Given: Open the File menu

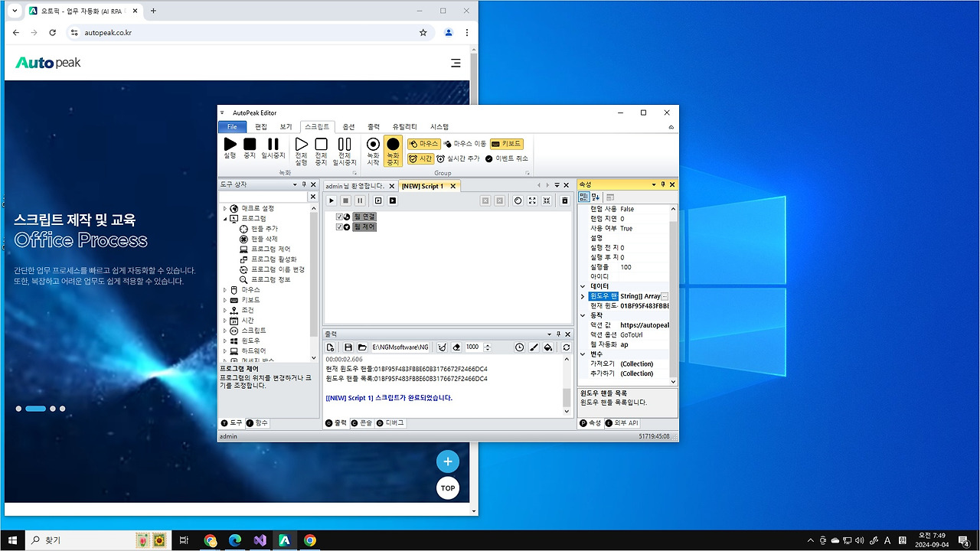Looking at the screenshot, I should click(x=232, y=126).
